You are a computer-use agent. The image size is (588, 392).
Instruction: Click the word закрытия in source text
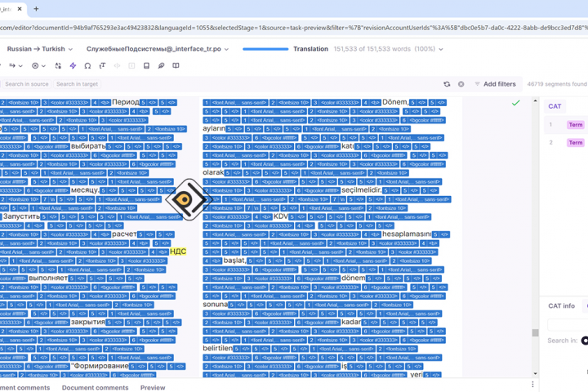pyautogui.click(x=88, y=322)
